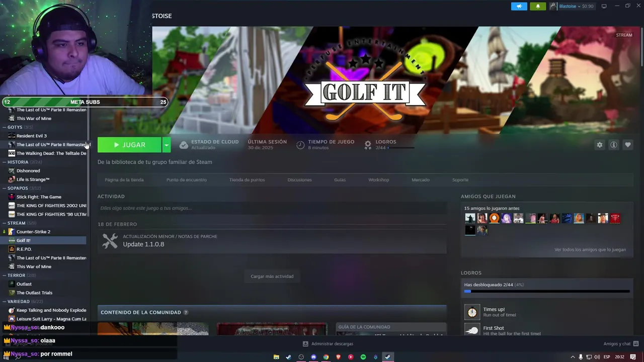Open Discord from the taskbar
Screen dimensions: 644x362
[x=313, y=357]
